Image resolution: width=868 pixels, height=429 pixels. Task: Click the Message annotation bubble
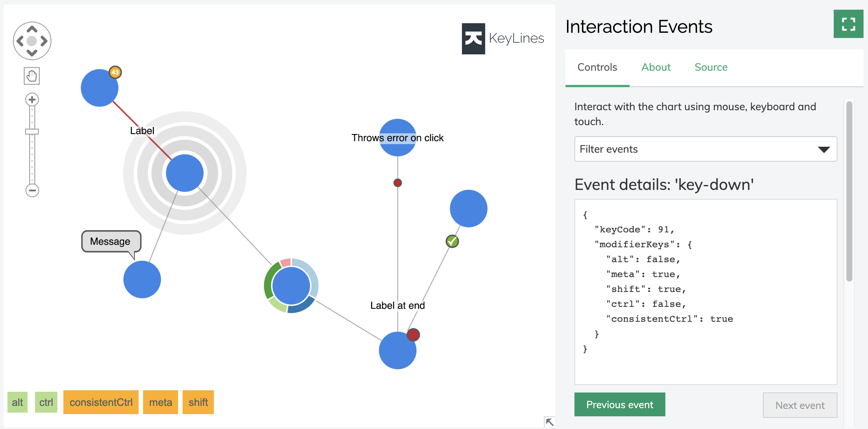(111, 241)
